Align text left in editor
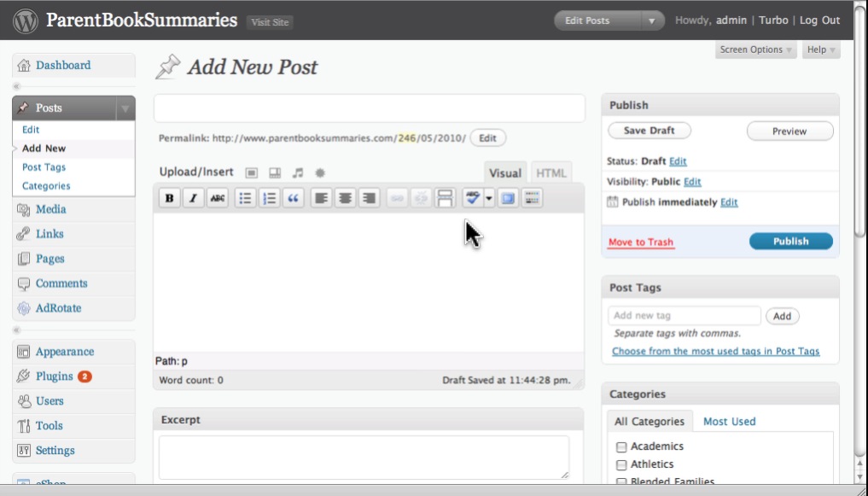 click(321, 198)
